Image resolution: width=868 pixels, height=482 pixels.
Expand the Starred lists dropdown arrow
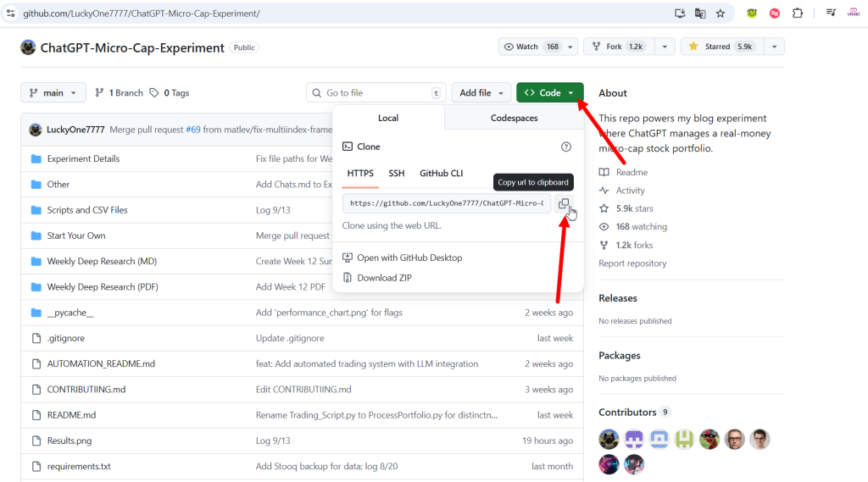pyautogui.click(x=772, y=47)
